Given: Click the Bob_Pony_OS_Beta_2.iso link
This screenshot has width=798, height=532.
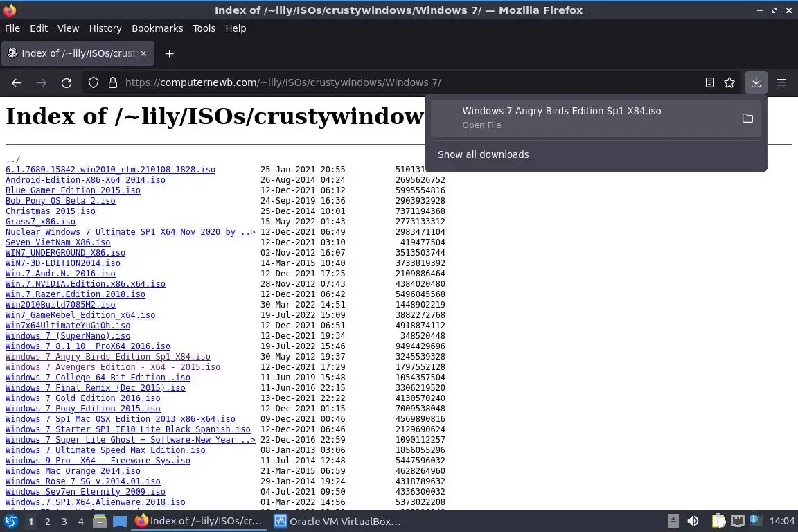Looking at the screenshot, I should [x=60, y=201].
